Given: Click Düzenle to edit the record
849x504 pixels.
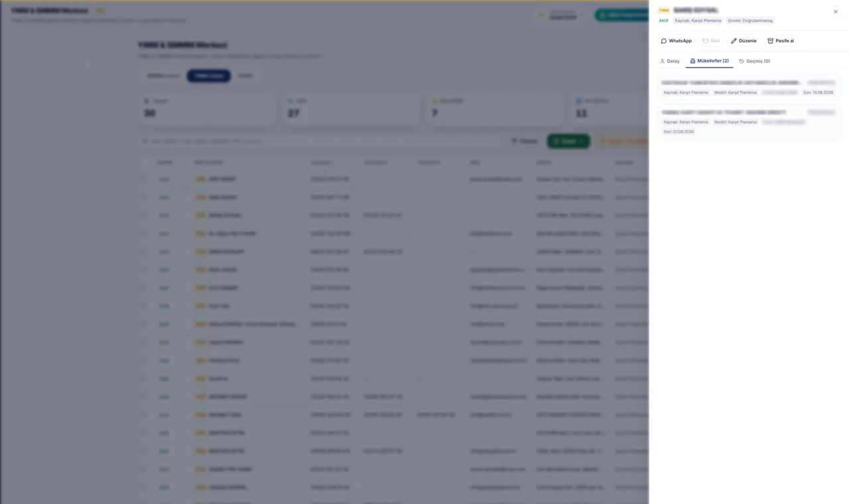Looking at the screenshot, I should 744,41.
